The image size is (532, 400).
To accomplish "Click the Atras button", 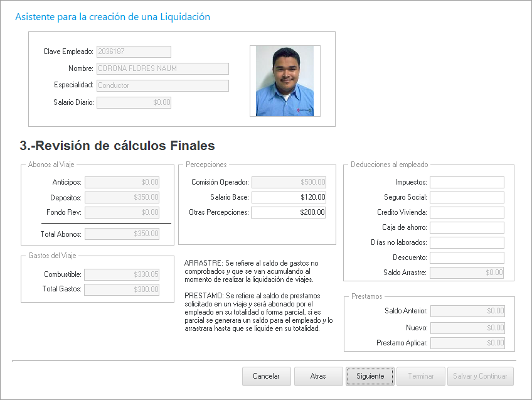I will [x=318, y=376].
